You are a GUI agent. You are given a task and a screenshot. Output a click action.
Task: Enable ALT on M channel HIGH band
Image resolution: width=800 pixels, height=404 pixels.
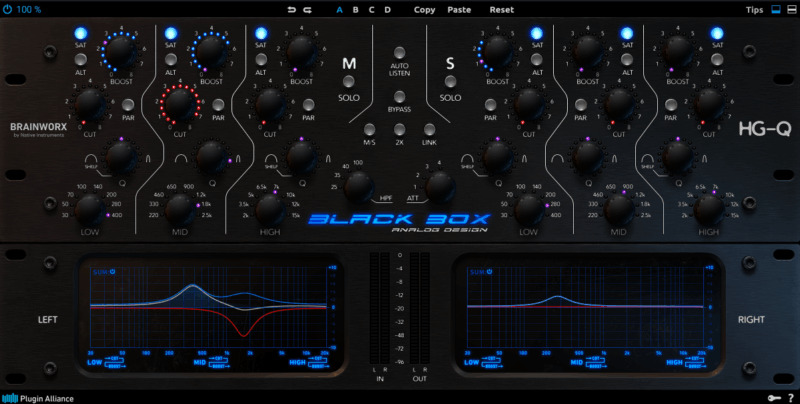click(261, 59)
